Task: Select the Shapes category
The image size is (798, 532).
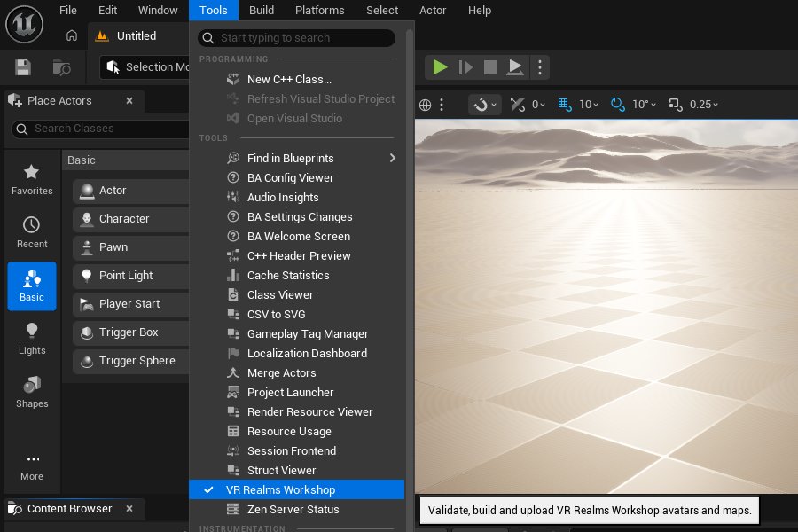Action: pyautogui.click(x=32, y=392)
